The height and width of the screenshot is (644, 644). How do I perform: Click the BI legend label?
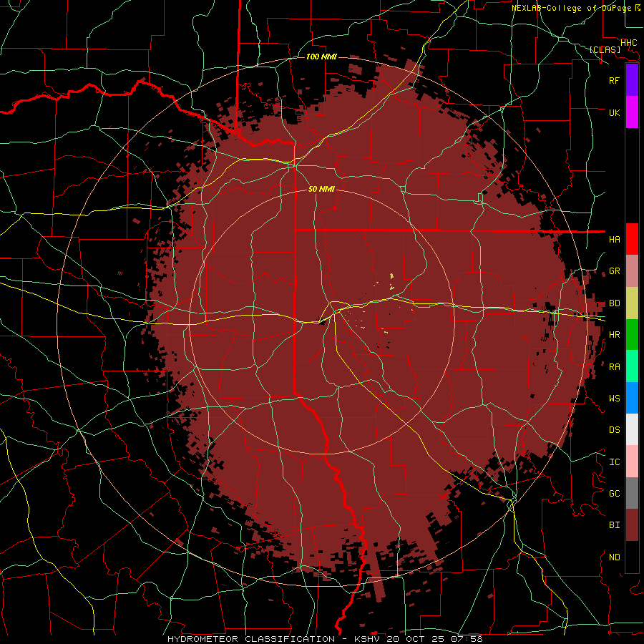[x=614, y=525]
